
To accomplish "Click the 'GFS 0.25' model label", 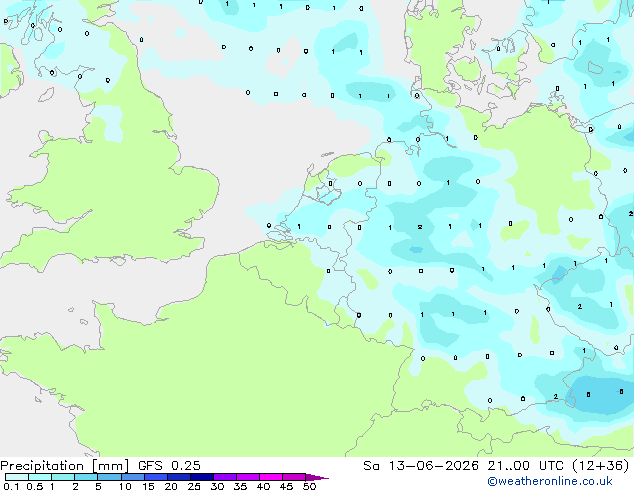I will [x=169, y=466].
